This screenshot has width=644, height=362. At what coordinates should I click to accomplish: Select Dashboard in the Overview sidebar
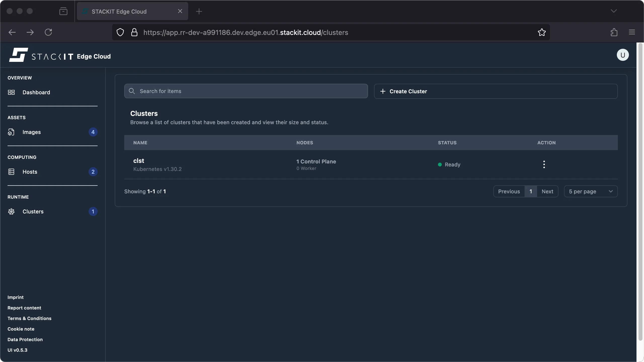[36, 92]
